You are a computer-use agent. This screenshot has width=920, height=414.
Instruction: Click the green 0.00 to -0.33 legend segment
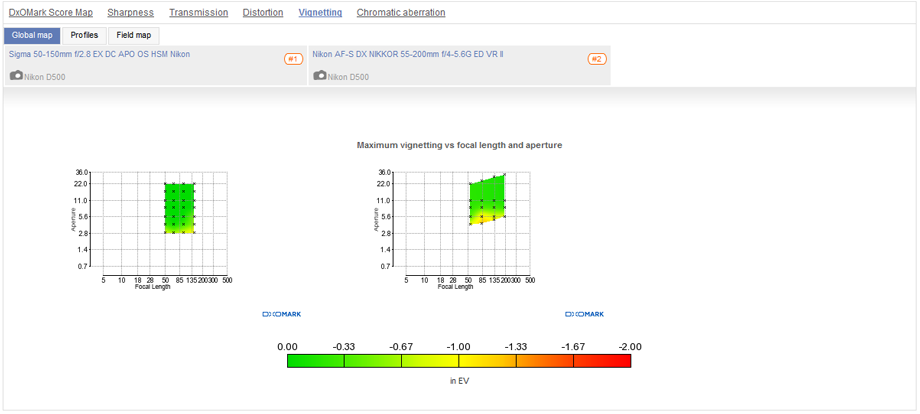(x=316, y=361)
